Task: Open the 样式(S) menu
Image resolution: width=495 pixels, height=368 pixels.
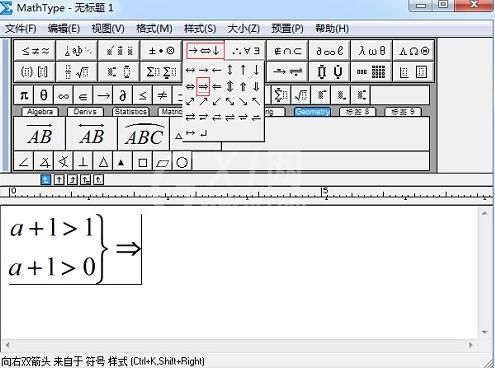Action: pos(200,28)
